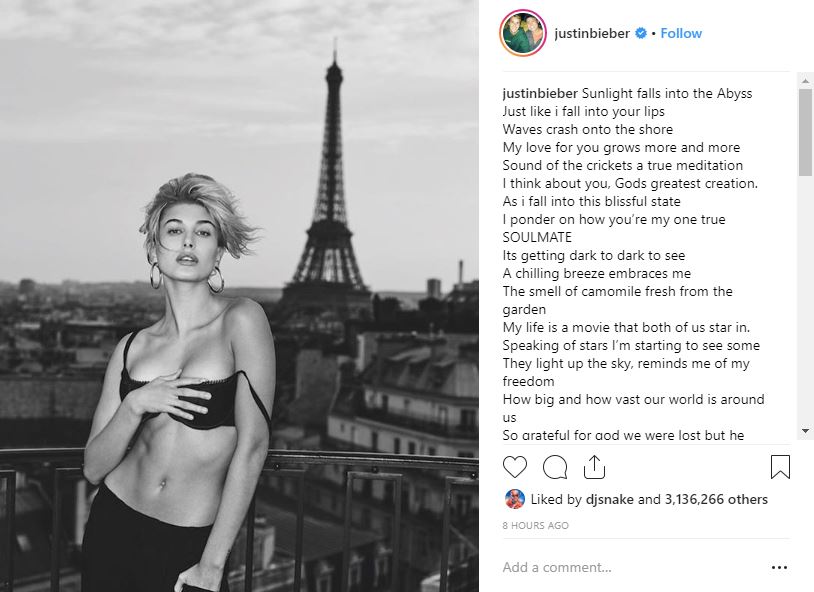Viewport: 814px width, 592px height.
Task: Share the post using the share icon
Action: [x=594, y=467]
